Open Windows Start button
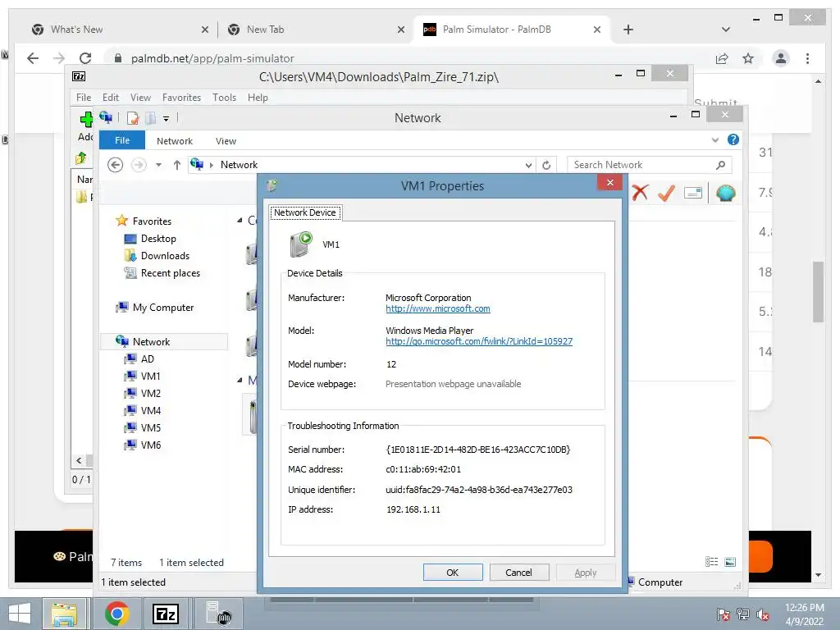Image resolution: width=840 pixels, height=630 pixels. 20,614
